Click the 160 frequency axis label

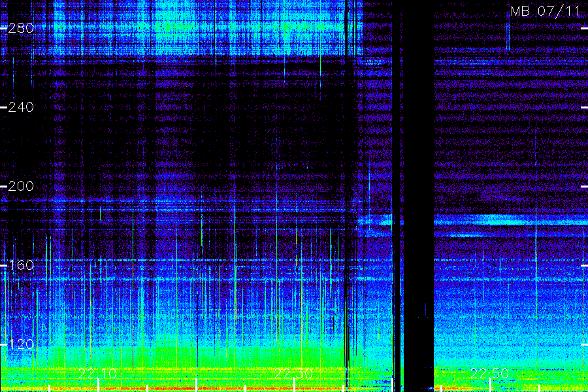21,265
